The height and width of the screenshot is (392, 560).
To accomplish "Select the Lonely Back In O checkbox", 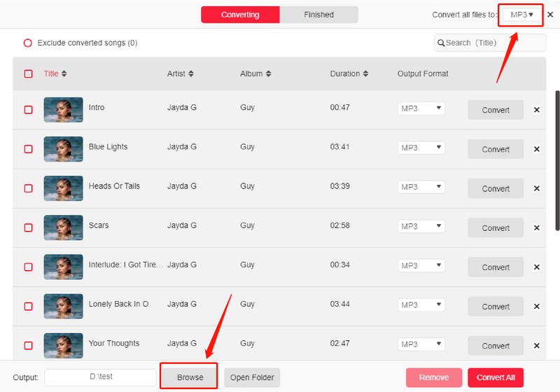I will pos(28,307).
